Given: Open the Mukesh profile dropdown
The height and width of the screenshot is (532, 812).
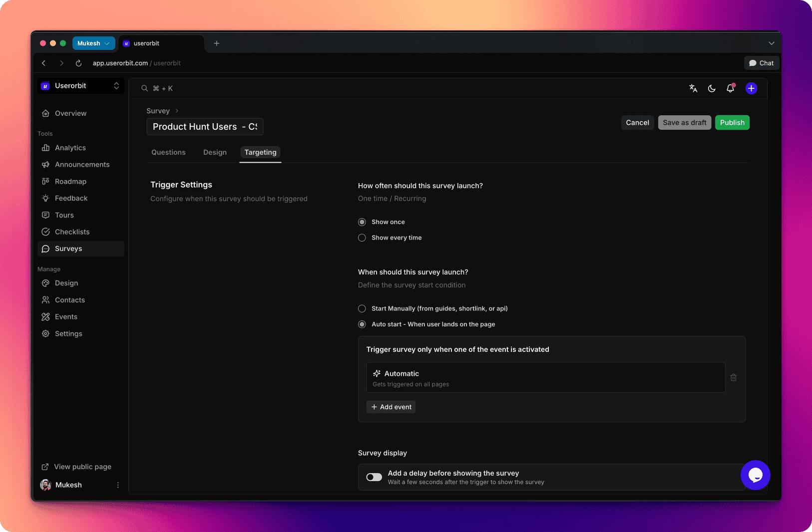Looking at the screenshot, I should (x=93, y=43).
